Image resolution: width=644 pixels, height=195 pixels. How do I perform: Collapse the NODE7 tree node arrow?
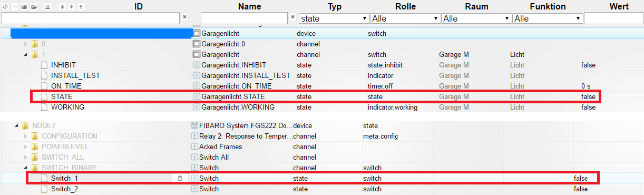(16, 125)
